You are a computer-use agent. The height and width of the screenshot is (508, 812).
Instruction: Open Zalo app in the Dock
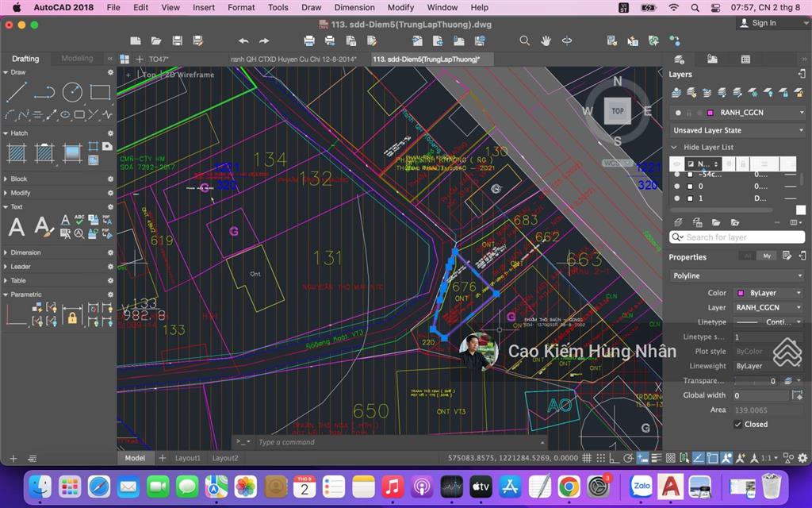642,487
